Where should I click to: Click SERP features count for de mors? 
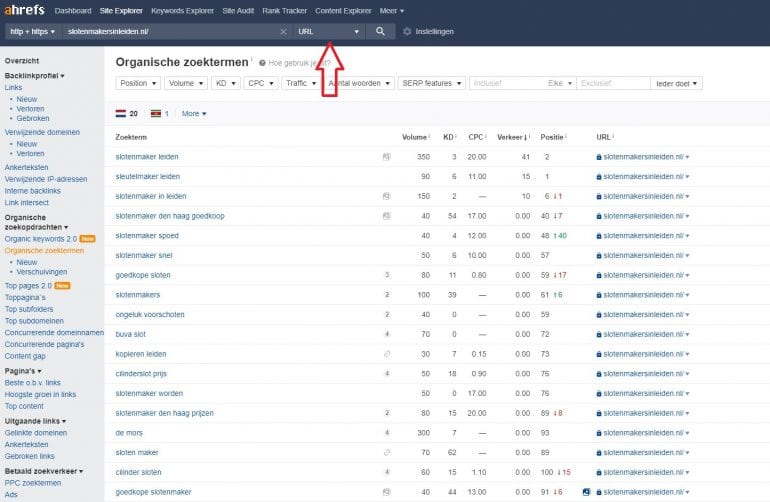(x=387, y=433)
